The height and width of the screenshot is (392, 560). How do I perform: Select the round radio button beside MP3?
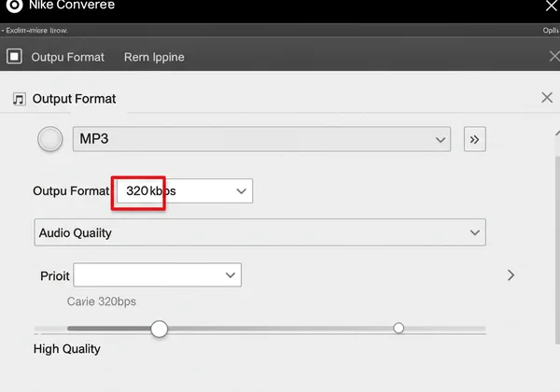coord(49,139)
